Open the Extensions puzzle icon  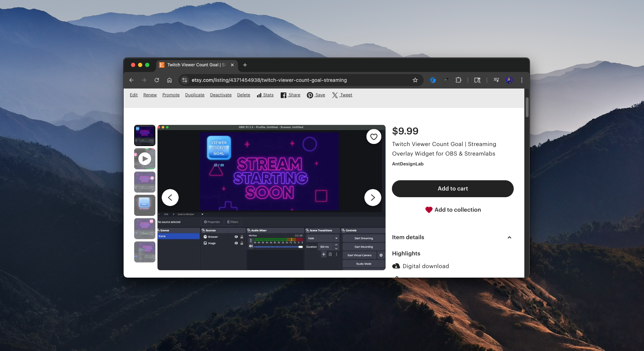pos(458,80)
